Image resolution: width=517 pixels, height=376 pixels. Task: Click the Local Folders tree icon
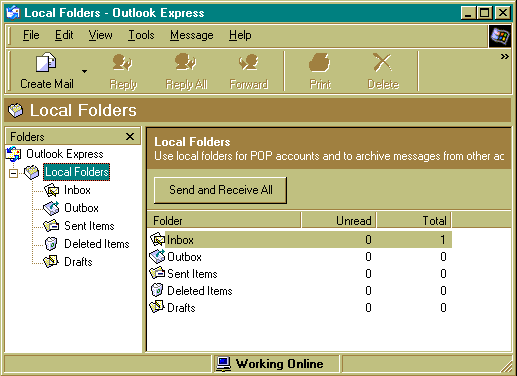click(32, 172)
